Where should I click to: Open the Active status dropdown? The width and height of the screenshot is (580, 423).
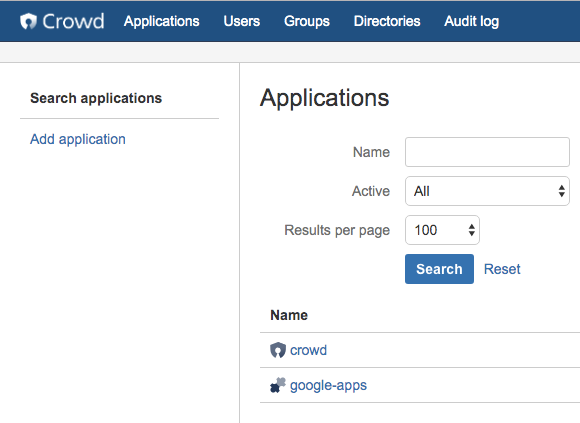(487, 191)
